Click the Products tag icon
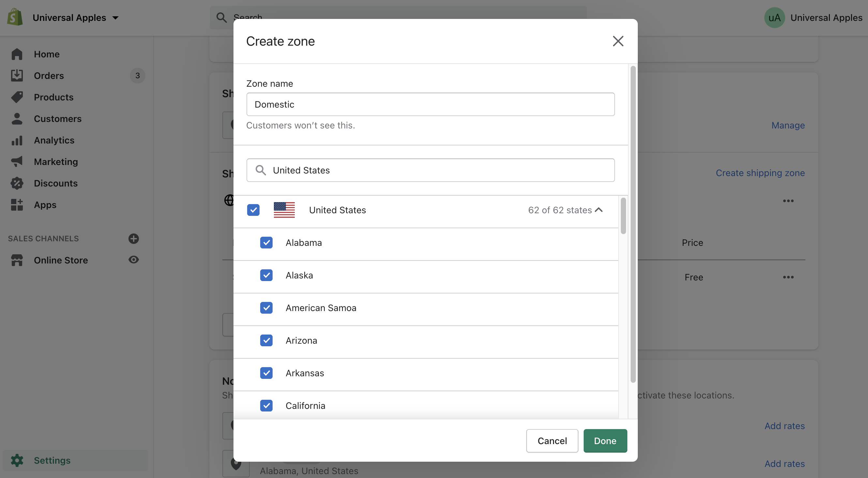 click(17, 97)
